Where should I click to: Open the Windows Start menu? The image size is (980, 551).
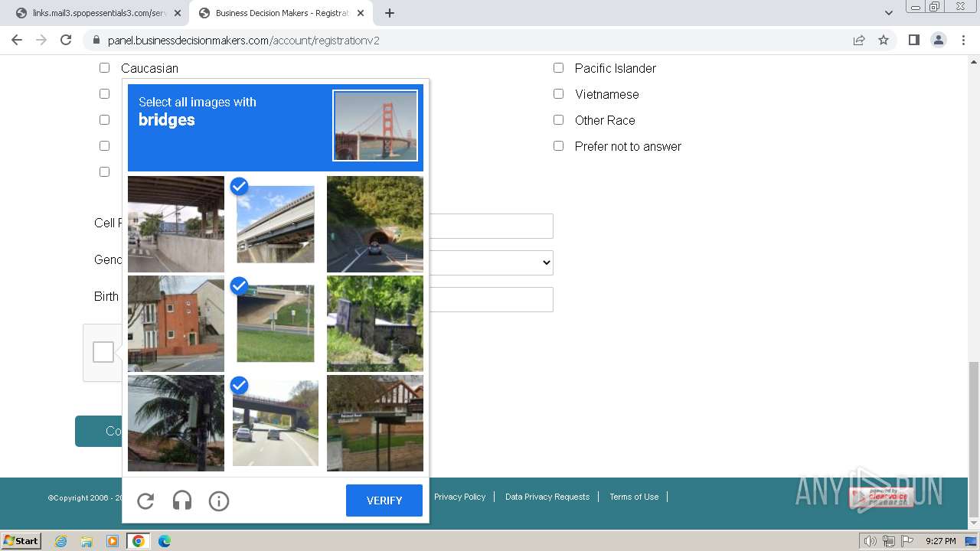[x=21, y=540]
